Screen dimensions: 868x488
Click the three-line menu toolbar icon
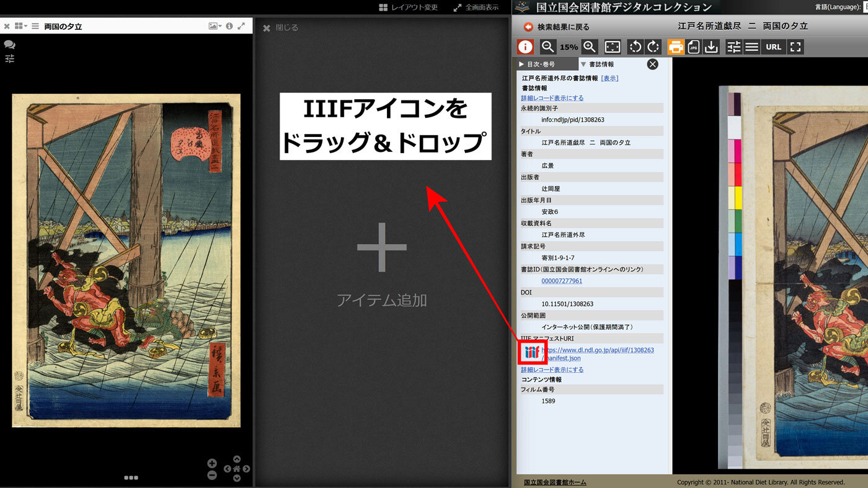[x=752, y=47]
